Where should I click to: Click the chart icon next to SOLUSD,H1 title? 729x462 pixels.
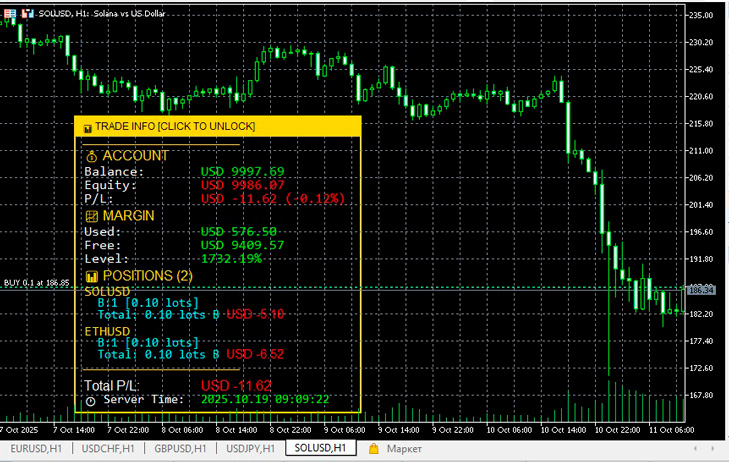tap(28, 14)
